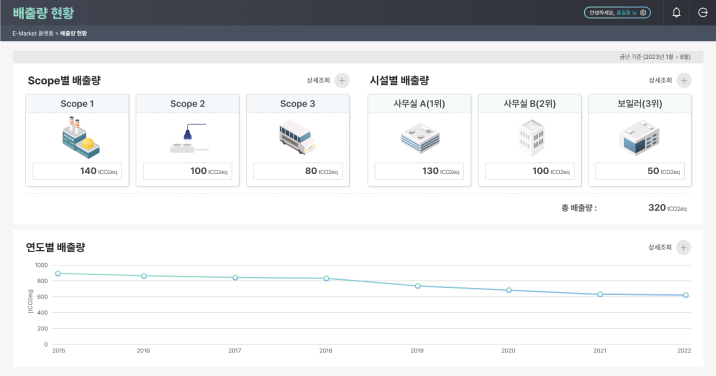The width and height of the screenshot is (716, 376).
Task: Click the 사무실 B building icon
Action: pyautogui.click(x=532, y=137)
